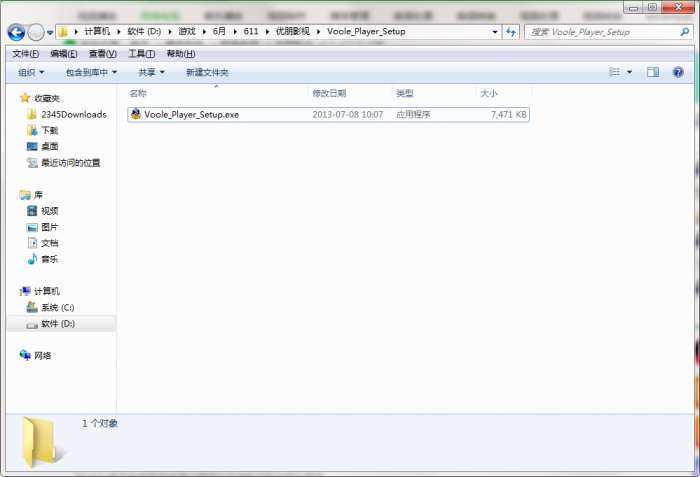Click the change view icon
The height and width of the screenshot is (477, 700).
tap(615, 72)
